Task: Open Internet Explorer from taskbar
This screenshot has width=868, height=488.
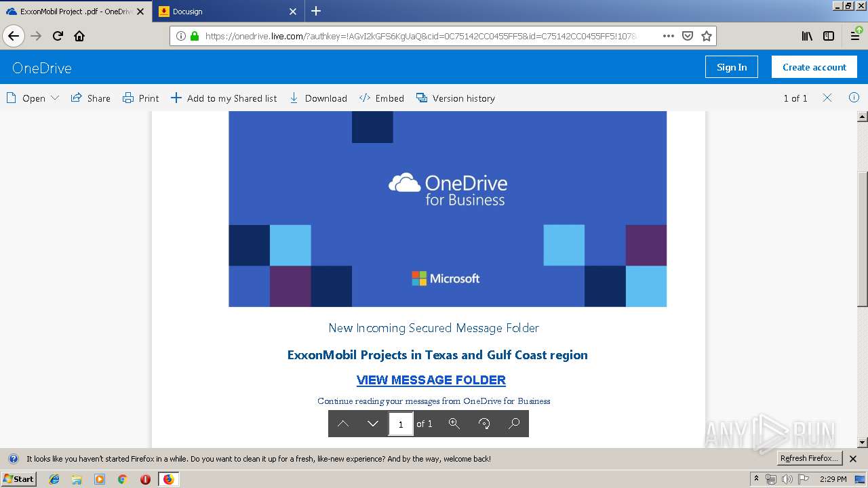Action: 54,479
